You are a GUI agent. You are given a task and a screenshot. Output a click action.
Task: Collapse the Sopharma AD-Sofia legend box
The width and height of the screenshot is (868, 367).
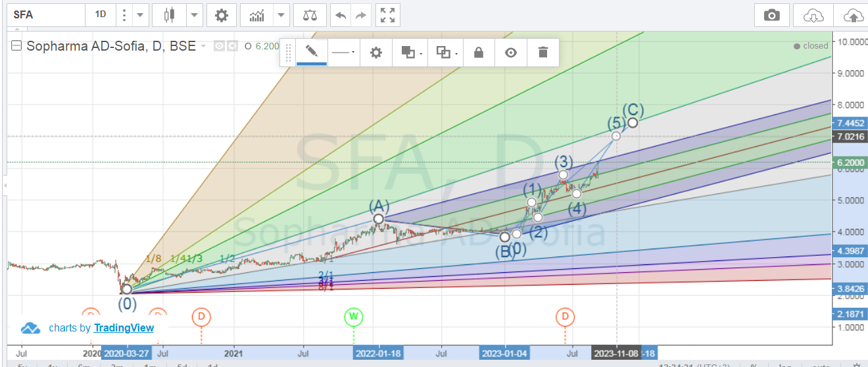tap(16, 46)
